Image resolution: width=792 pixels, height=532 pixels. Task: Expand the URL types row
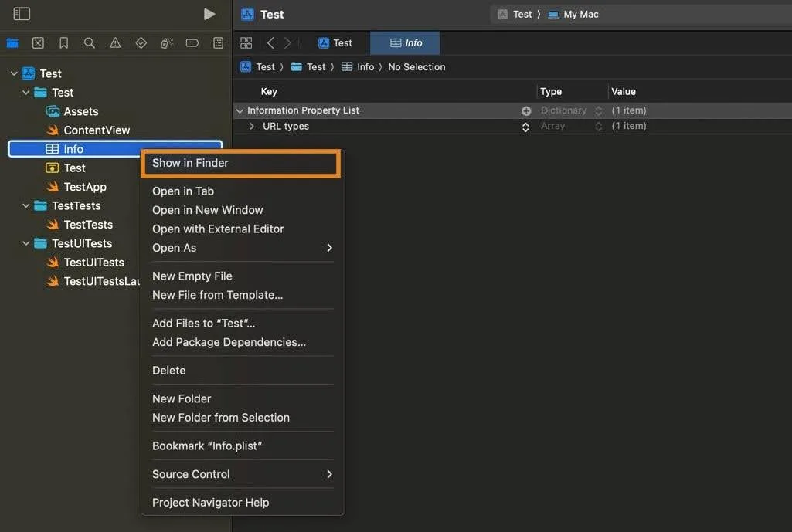tap(252, 126)
